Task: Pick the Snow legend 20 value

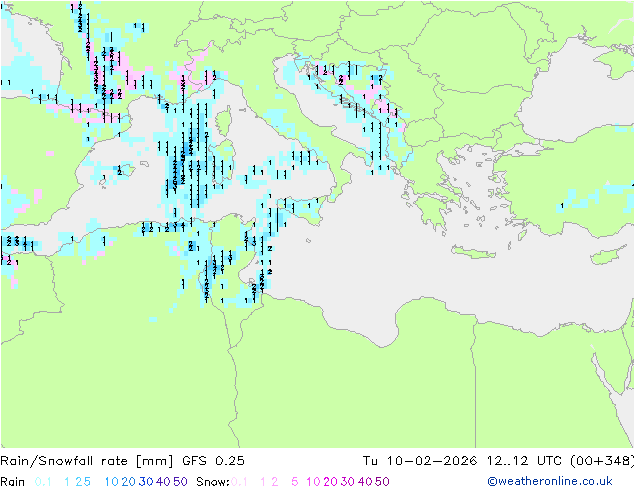Action: (330, 482)
